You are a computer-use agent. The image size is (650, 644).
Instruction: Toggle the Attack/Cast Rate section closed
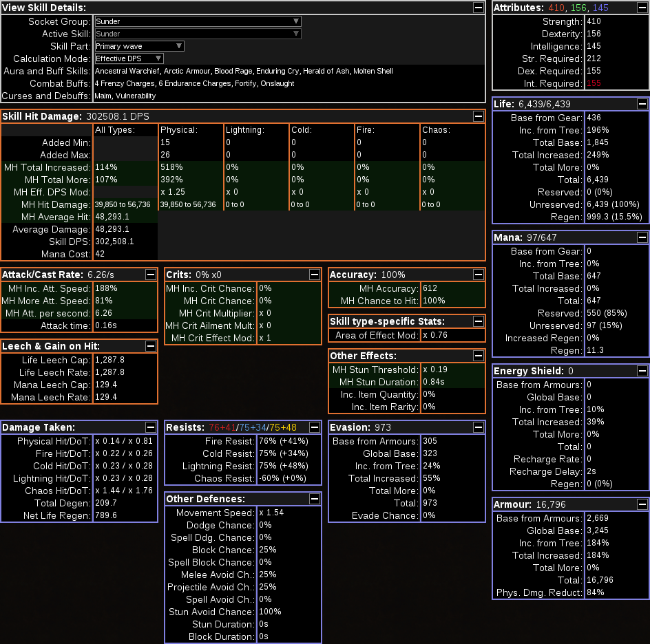click(151, 275)
